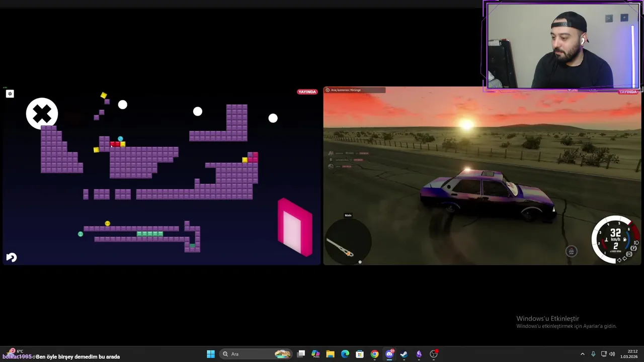Switch to Steam in the taskbar
644x362 pixels.
[404, 354]
